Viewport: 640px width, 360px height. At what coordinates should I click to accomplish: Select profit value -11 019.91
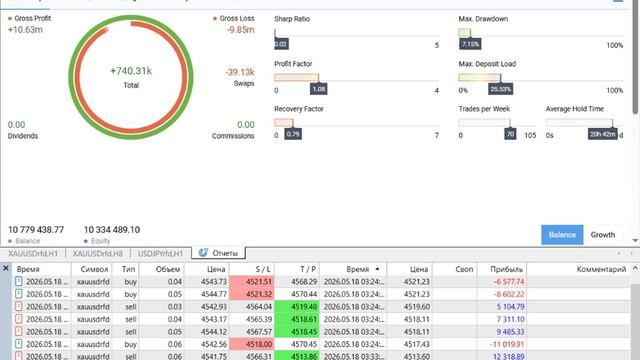507,344
